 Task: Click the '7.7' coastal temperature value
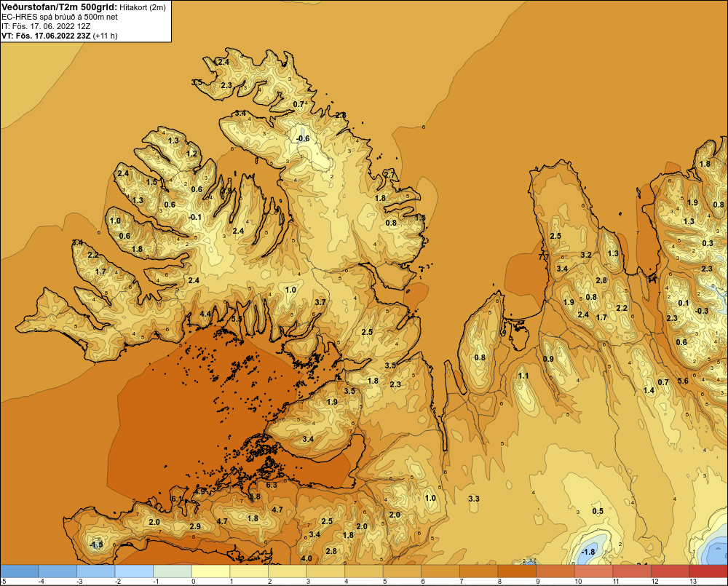pyautogui.click(x=544, y=257)
